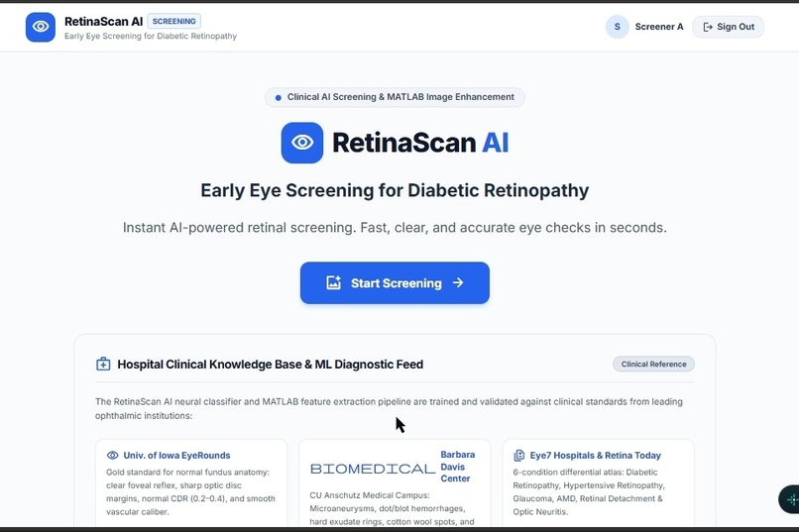Click the Clinical AI Screening & MATLAB pill
The height and width of the screenshot is (532, 799).
coord(395,97)
